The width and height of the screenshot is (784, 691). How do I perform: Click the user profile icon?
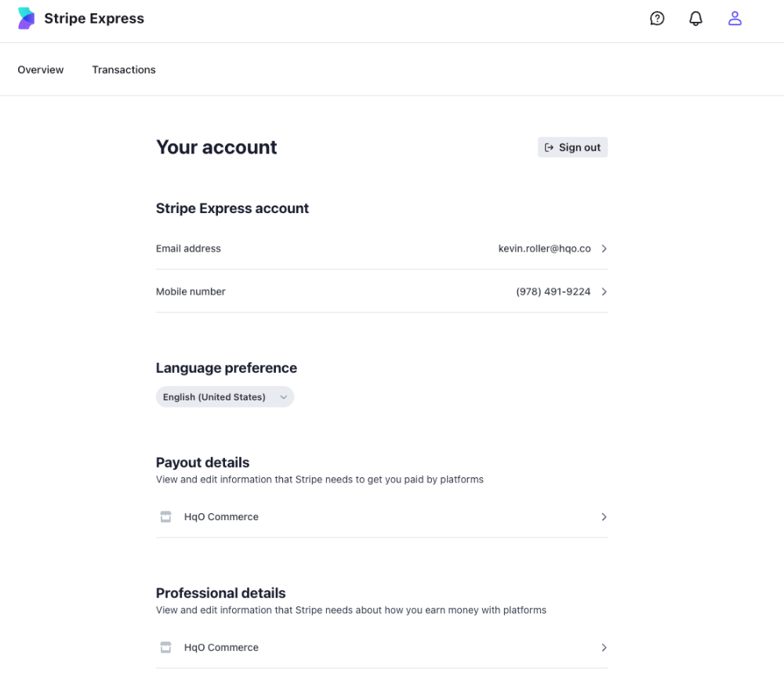coord(735,19)
